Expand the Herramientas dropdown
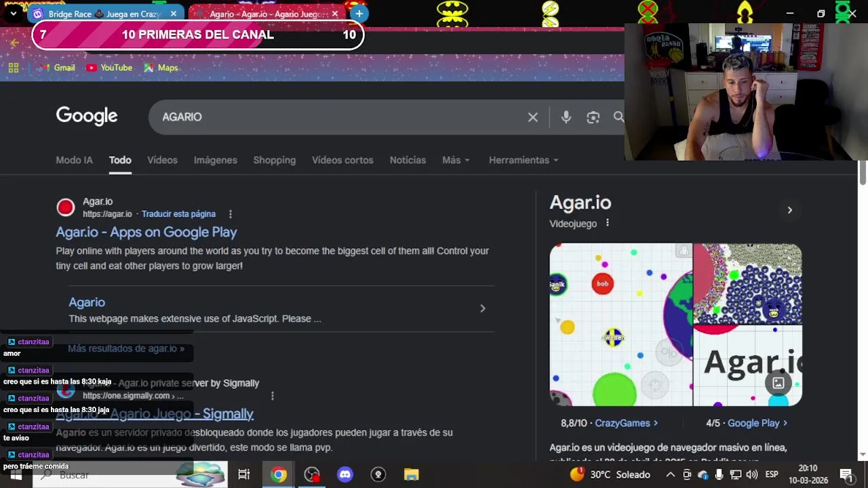This screenshot has width=868, height=488. [x=524, y=160]
